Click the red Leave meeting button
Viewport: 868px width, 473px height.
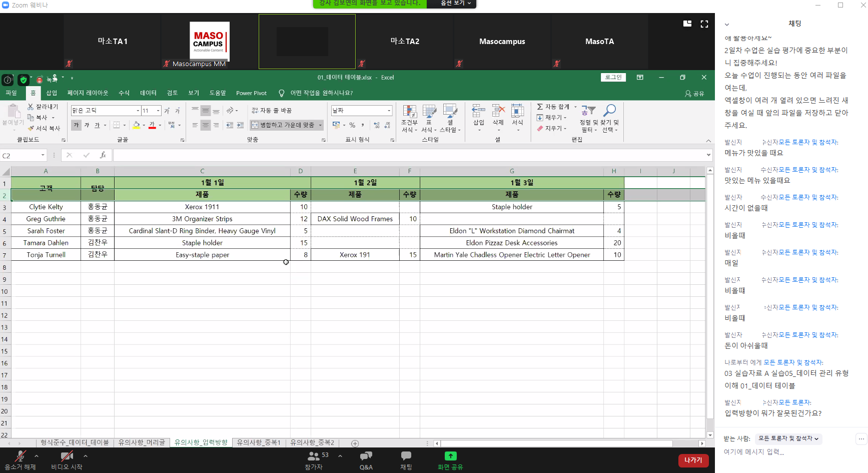(x=693, y=460)
